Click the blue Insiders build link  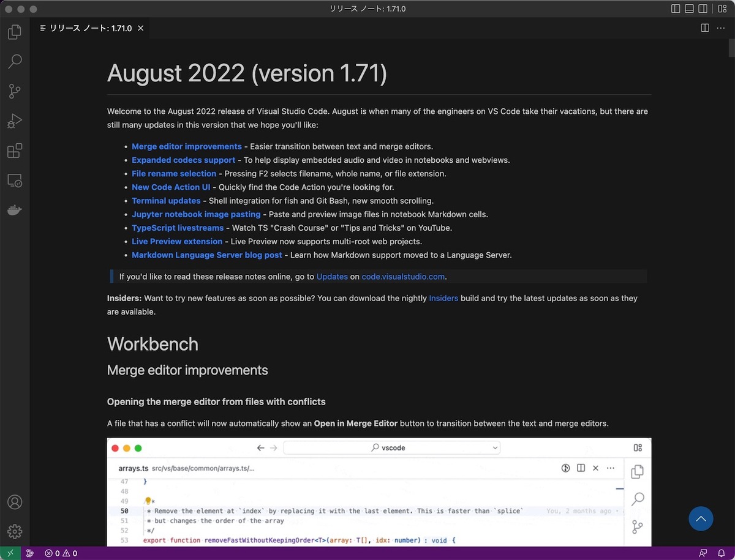click(x=443, y=298)
